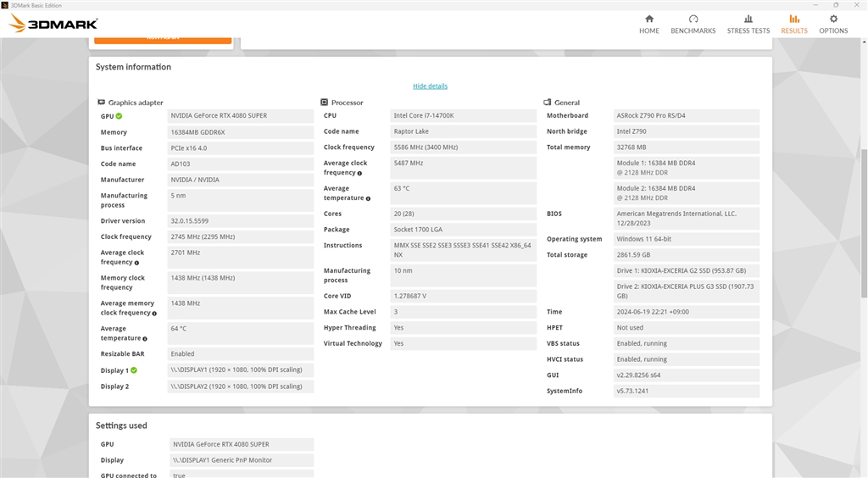Click the Graphics adapter section icon
Image resolution: width=868 pixels, height=478 pixels.
[102, 103]
